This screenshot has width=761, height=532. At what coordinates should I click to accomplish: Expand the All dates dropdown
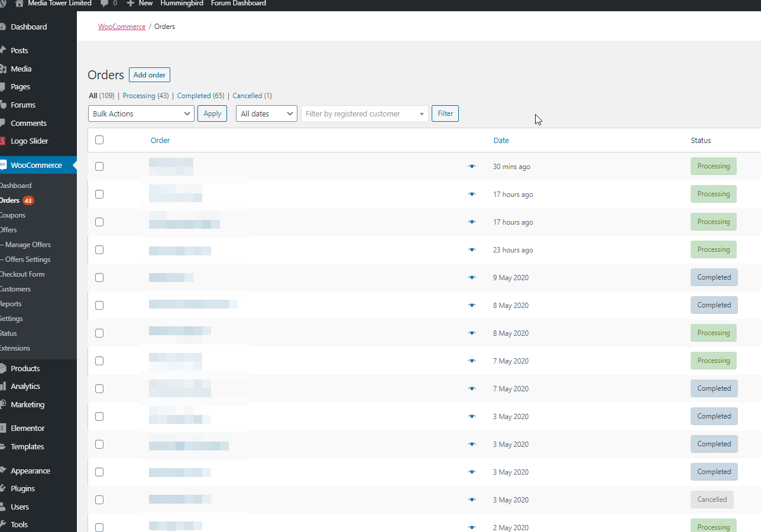[266, 113]
